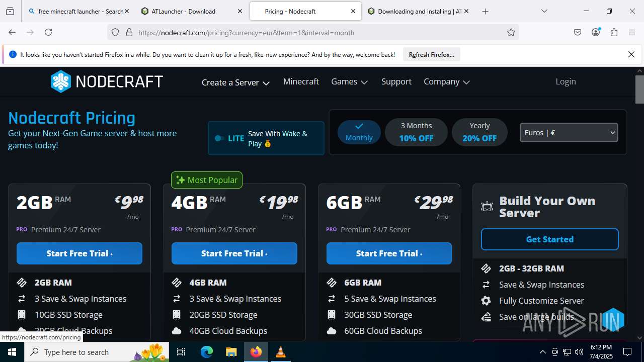644x362 pixels.
Task: Click '2GB - 32GB RAM' text
Action: (531, 268)
